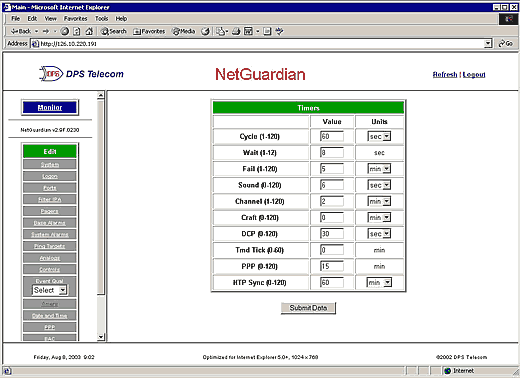Open the Media bar from the toolbar
The image size is (520, 378).
pyautogui.click(x=183, y=31)
